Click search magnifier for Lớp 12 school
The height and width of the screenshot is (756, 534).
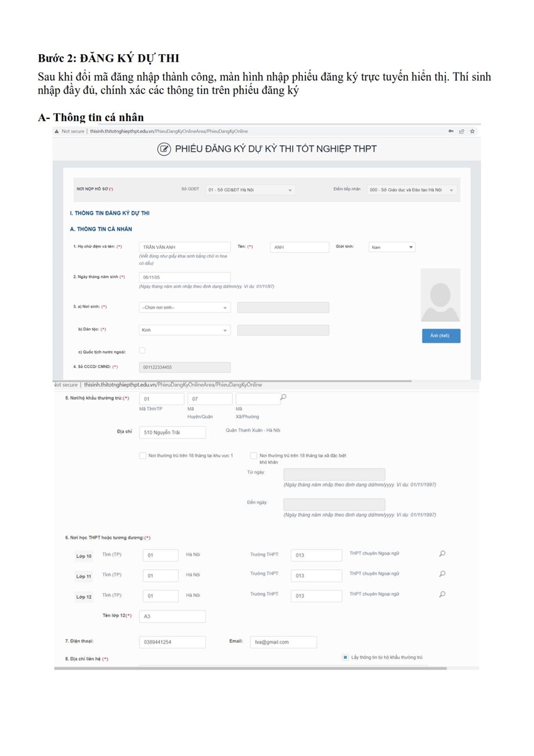coord(442,594)
